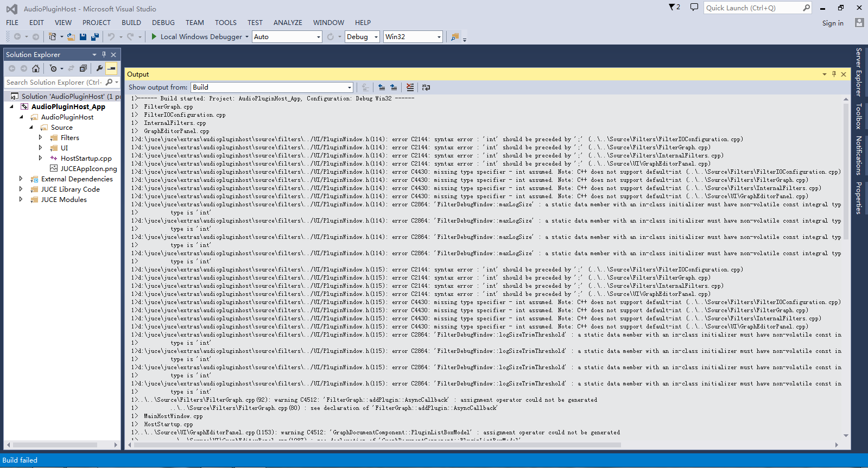
Task: Collapse the AudioPluginHost_App project node
Action: [x=11, y=106]
